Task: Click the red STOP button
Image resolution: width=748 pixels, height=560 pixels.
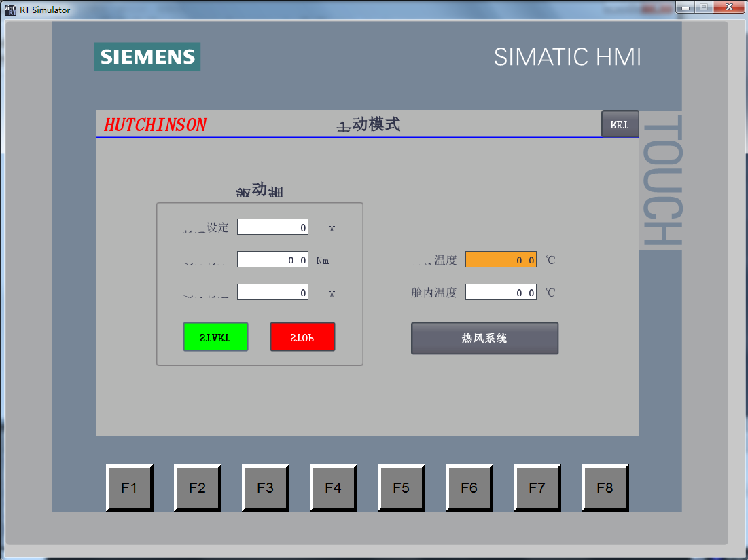Action: 302,337
